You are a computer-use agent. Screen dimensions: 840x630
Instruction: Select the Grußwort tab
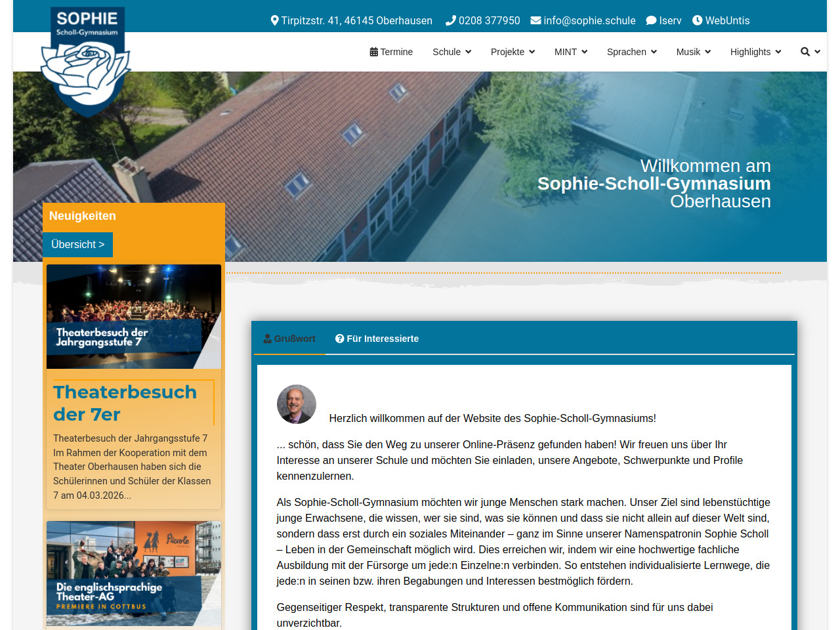(289, 339)
